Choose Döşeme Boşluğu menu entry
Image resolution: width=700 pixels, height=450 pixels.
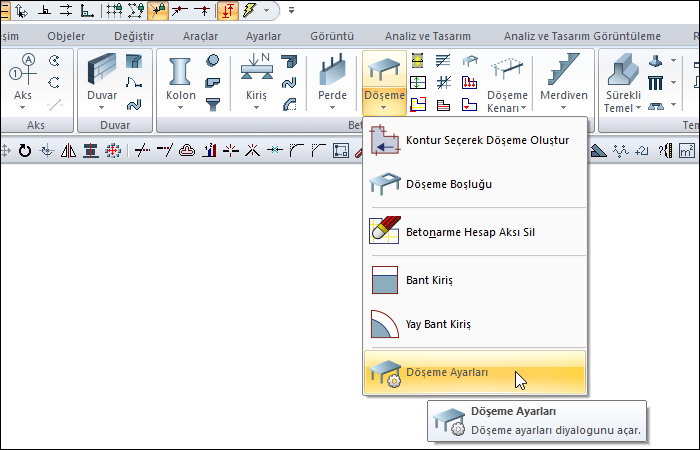pos(475,184)
